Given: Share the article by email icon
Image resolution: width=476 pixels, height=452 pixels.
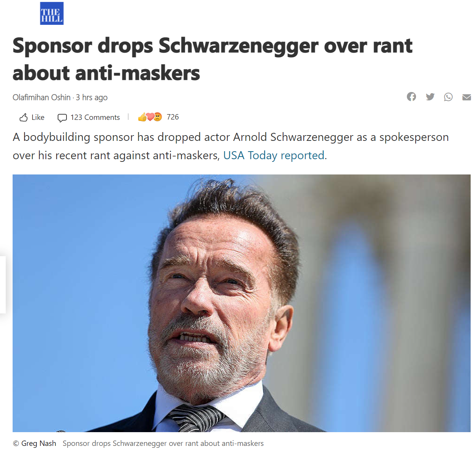Looking at the screenshot, I should coord(466,97).
